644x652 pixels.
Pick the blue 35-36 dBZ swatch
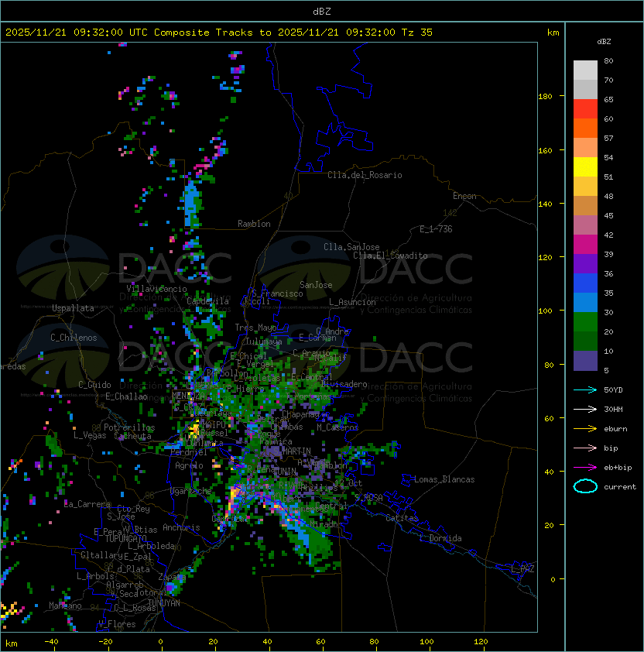pyautogui.click(x=585, y=283)
